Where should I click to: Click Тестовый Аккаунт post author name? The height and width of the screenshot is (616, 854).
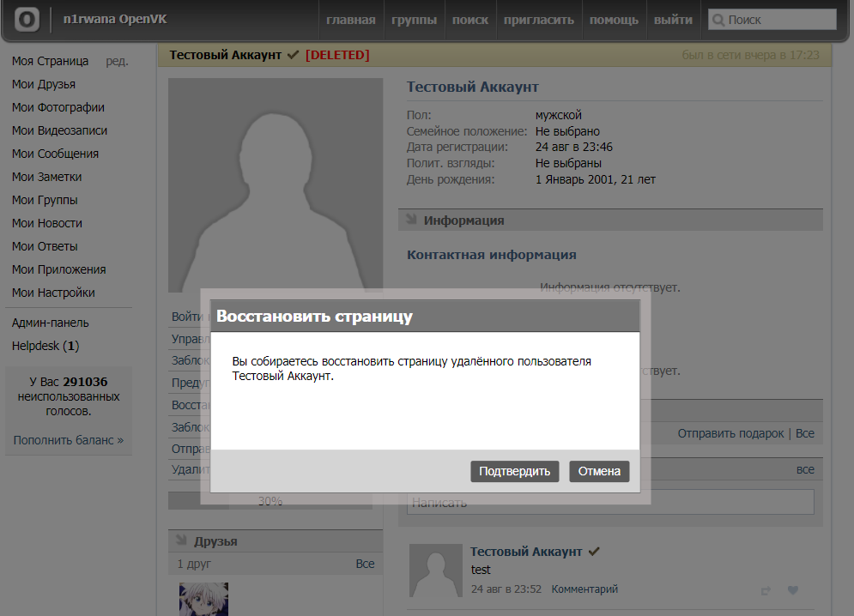(526, 552)
